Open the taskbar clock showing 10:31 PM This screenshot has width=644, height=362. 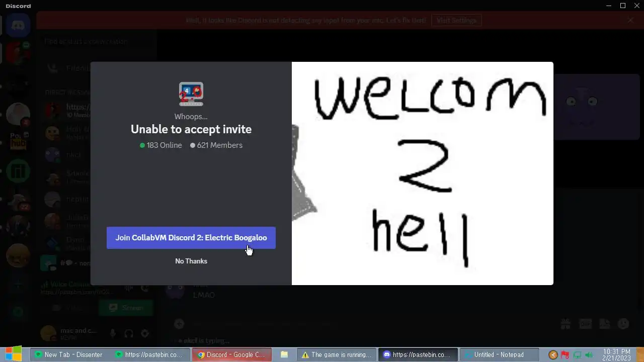coord(616,355)
